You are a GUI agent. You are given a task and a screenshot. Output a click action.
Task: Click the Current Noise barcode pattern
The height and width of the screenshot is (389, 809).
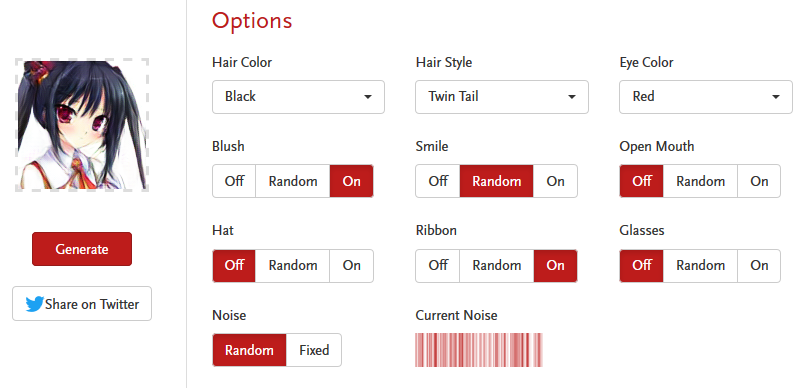click(479, 350)
